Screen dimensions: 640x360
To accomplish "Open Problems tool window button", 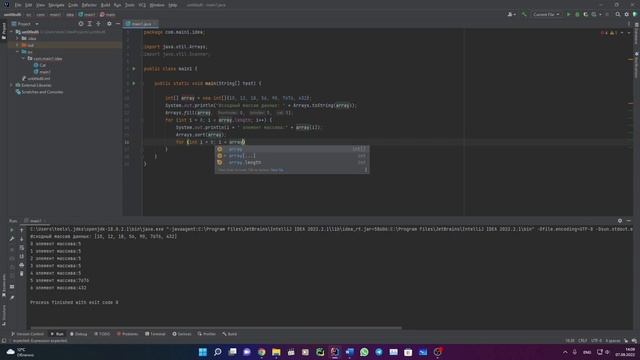I will click(127, 334).
